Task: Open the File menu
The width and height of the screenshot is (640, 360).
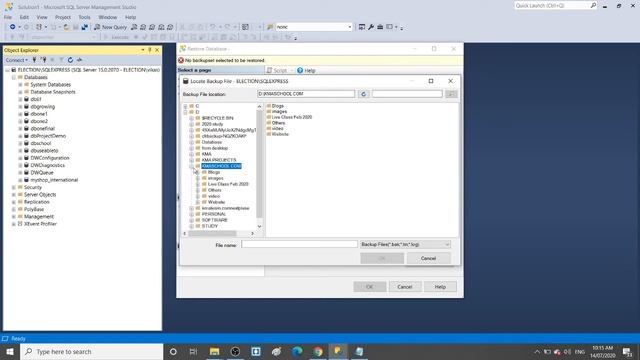Action: (8, 17)
